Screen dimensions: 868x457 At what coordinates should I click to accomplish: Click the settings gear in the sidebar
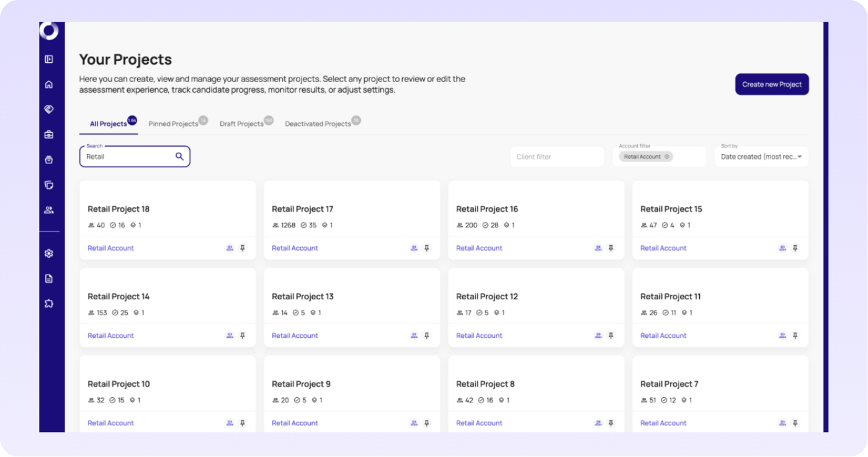pyautogui.click(x=49, y=253)
